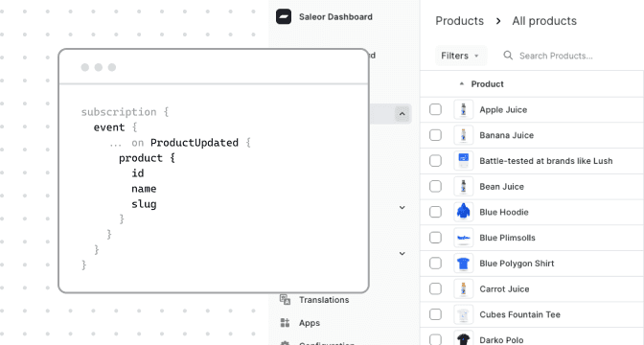Select the Blue Hoodie checkbox
Image resolution: width=644 pixels, height=345 pixels.
click(435, 212)
